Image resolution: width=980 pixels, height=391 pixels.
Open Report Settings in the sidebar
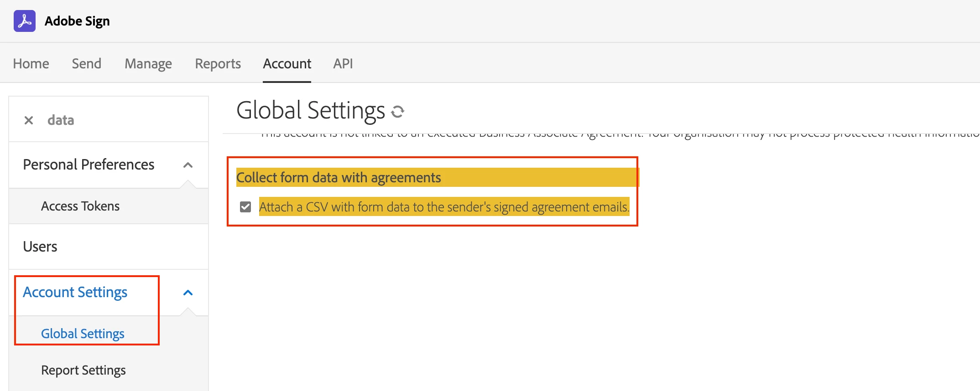point(83,370)
